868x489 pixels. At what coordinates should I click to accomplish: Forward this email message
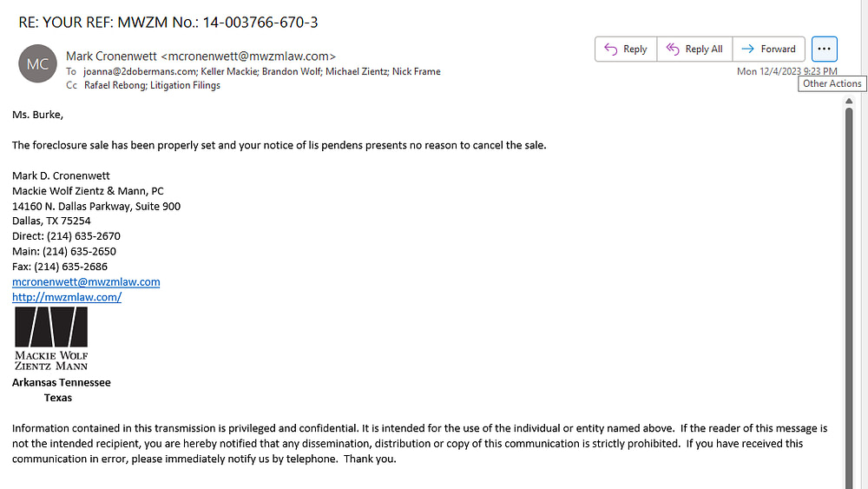click(x=769, y=50)
